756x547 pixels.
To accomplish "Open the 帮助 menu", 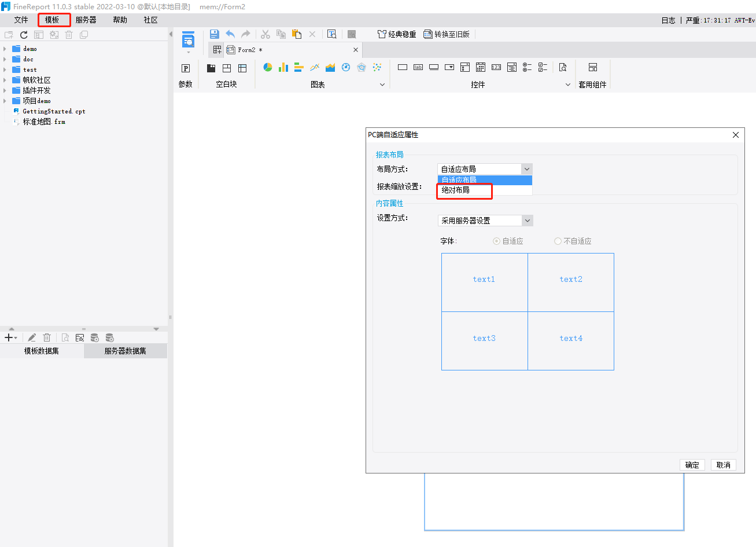I will click(x=120, y=20).
